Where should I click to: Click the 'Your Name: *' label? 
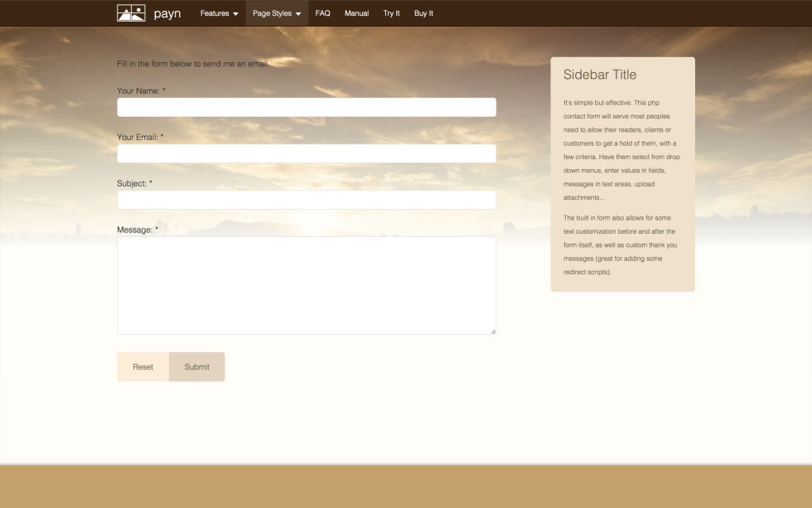point(141,90)
